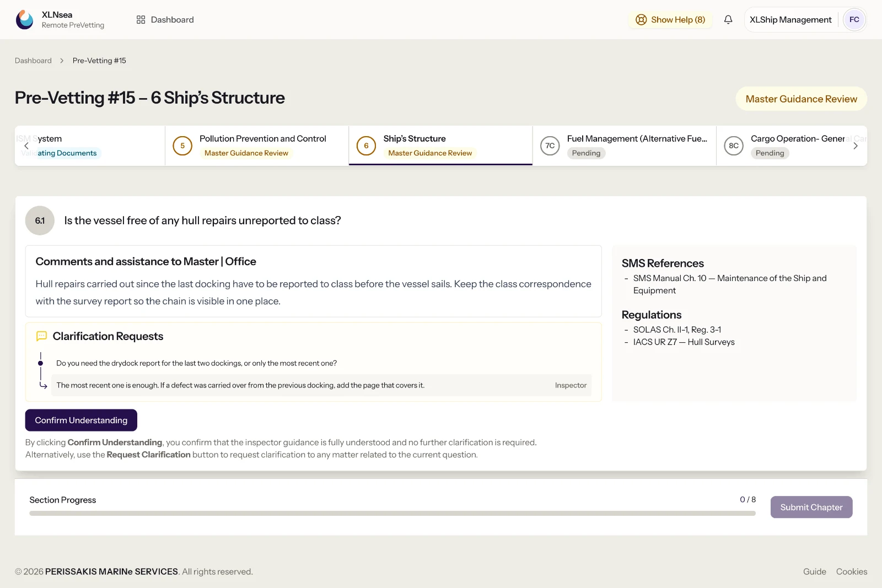
Task: Click the lifebuoy help icon
Action: tap(641, 20)
